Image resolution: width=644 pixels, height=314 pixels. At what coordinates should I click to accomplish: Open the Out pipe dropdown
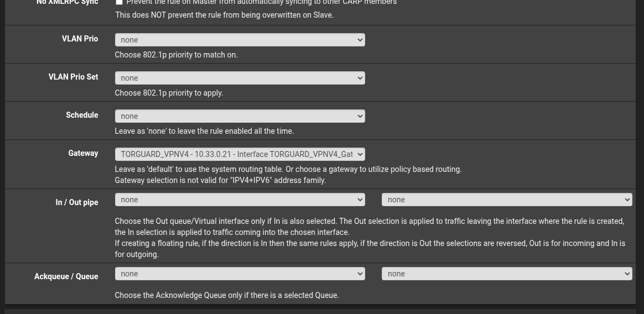click(x=506, y=200)
